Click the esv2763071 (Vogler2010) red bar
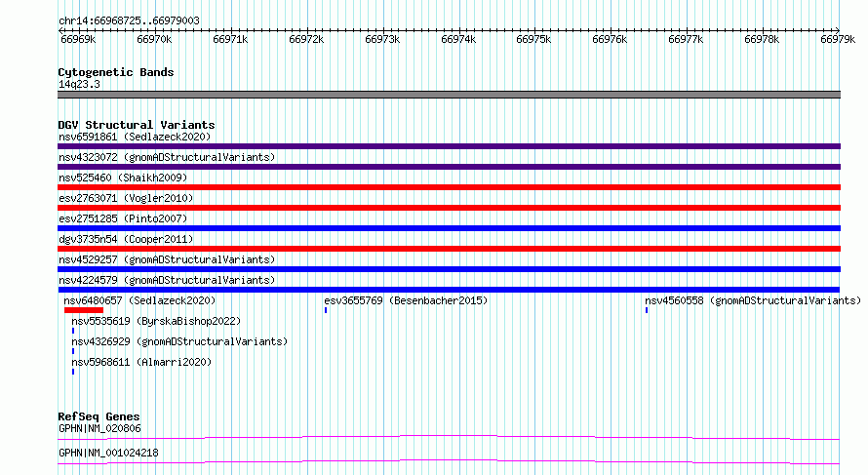Screen dimensions: 868x475 click(x=449, y=208)
